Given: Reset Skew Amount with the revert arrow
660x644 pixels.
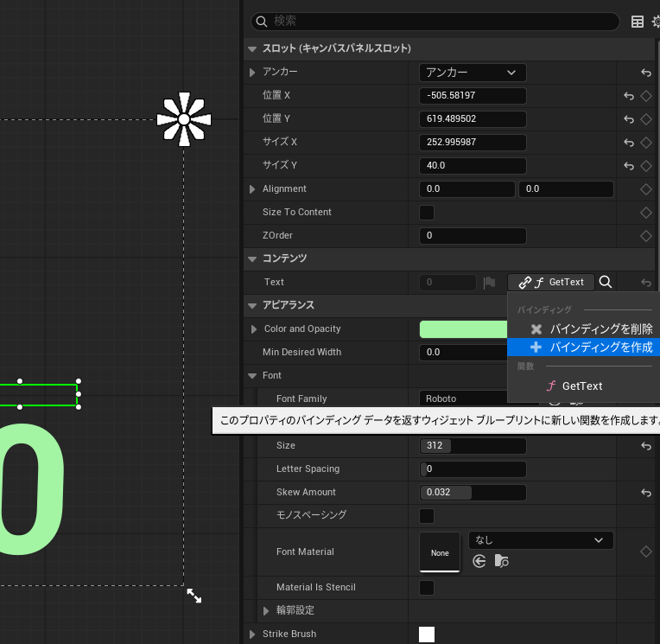Looking at the screenshot, I should click(x=645, y=493).
